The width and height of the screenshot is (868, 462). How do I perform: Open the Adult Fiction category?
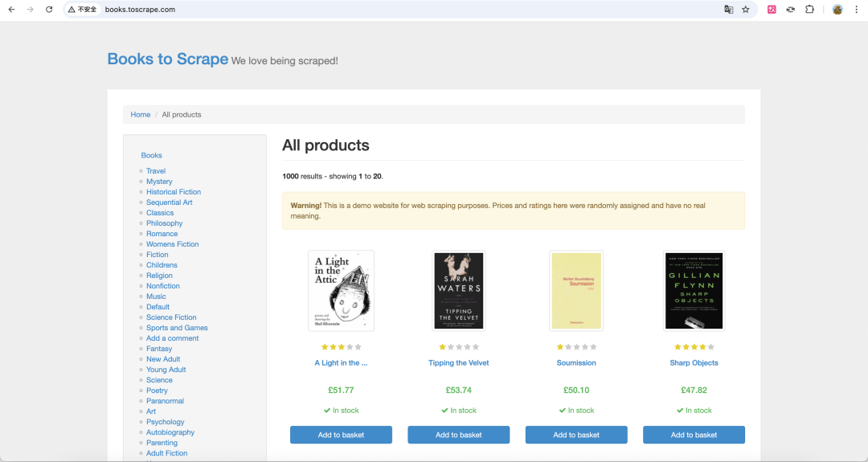click(x=166, y=453)
